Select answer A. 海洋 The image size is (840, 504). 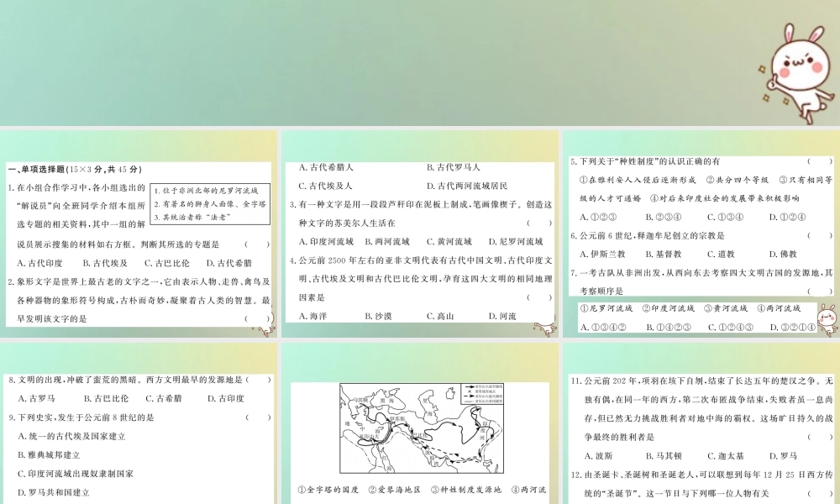(312, 316)
